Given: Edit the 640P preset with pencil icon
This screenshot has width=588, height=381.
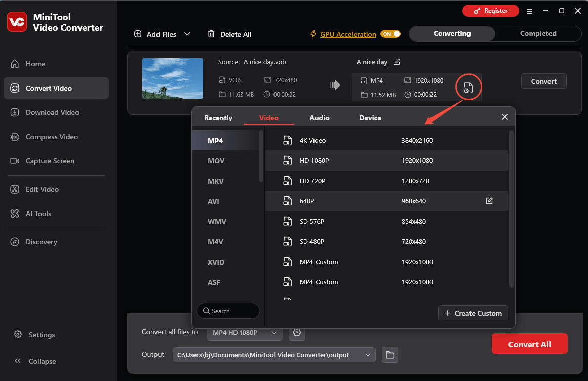Looking at the screenshot, I should click(489, 201).
